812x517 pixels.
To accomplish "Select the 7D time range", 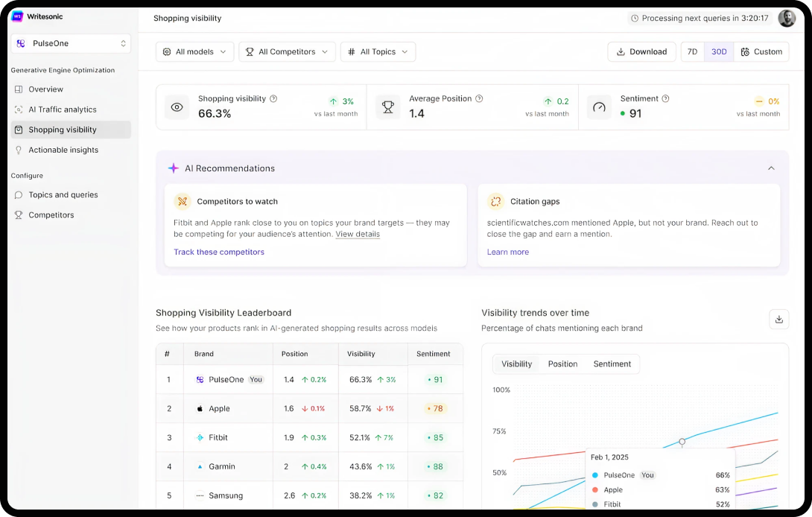I will click(692, 52).
